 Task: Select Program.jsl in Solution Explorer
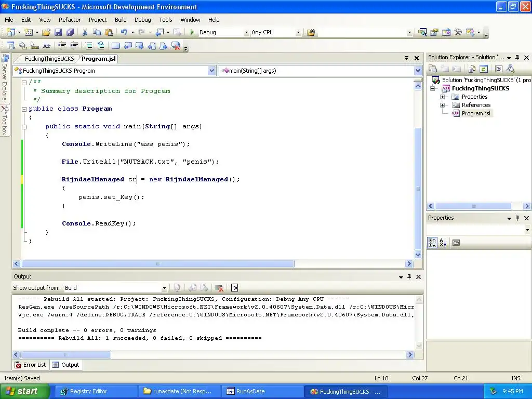tap(476, 113)
